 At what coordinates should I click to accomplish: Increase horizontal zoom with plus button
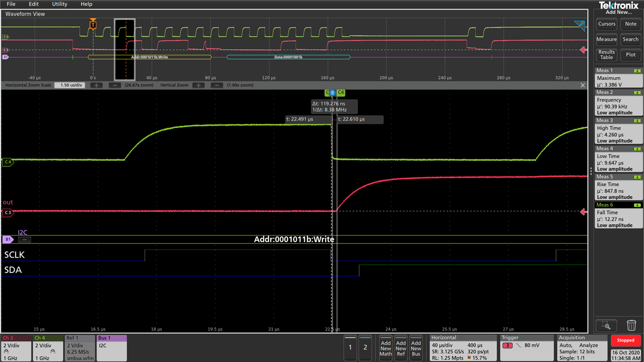96,85
